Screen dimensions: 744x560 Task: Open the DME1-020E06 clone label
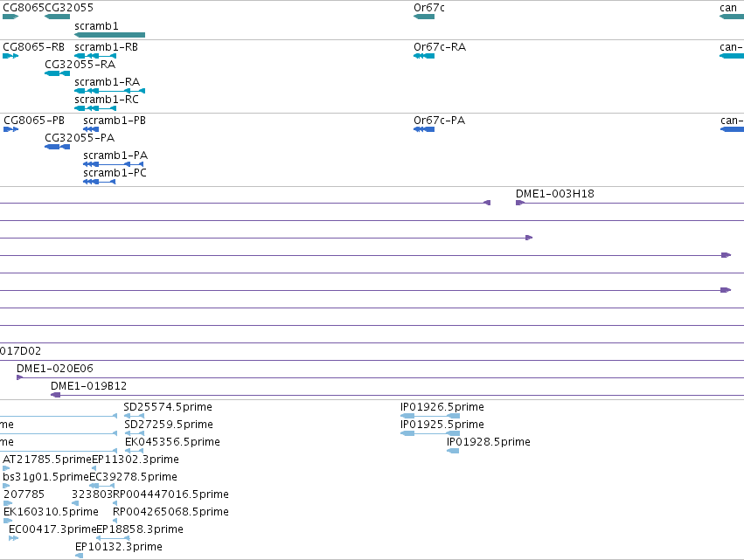coord(55,369)
